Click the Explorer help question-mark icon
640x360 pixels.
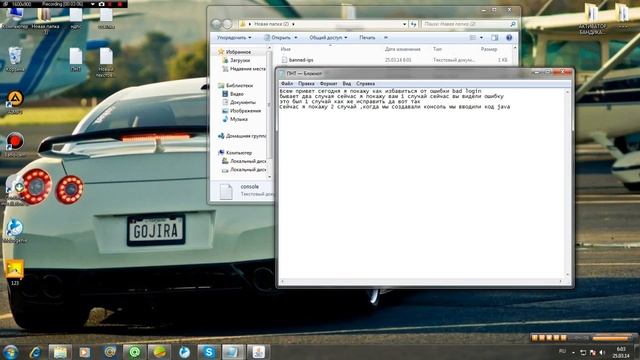tap(509, 38)
